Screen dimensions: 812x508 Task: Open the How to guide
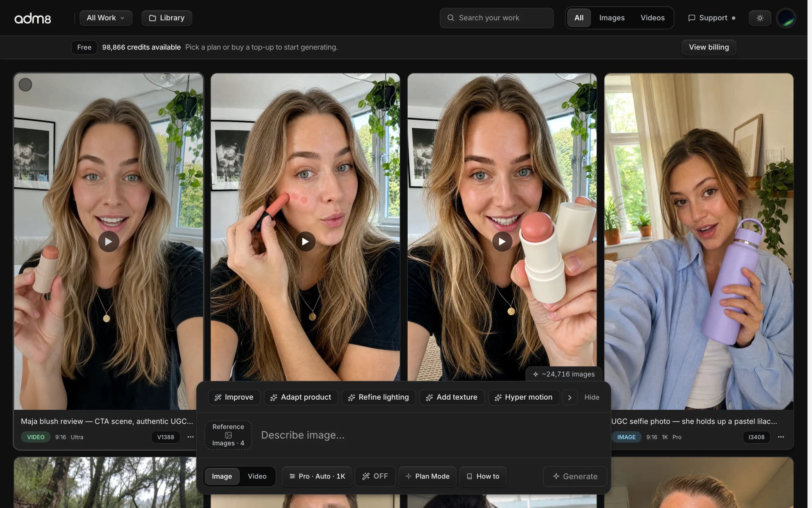point(483,476)
